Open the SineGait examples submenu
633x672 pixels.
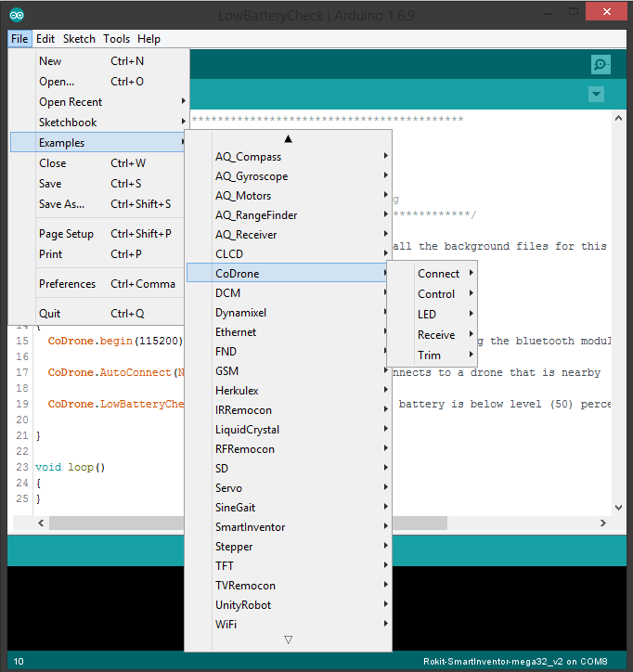click(288, 508)
